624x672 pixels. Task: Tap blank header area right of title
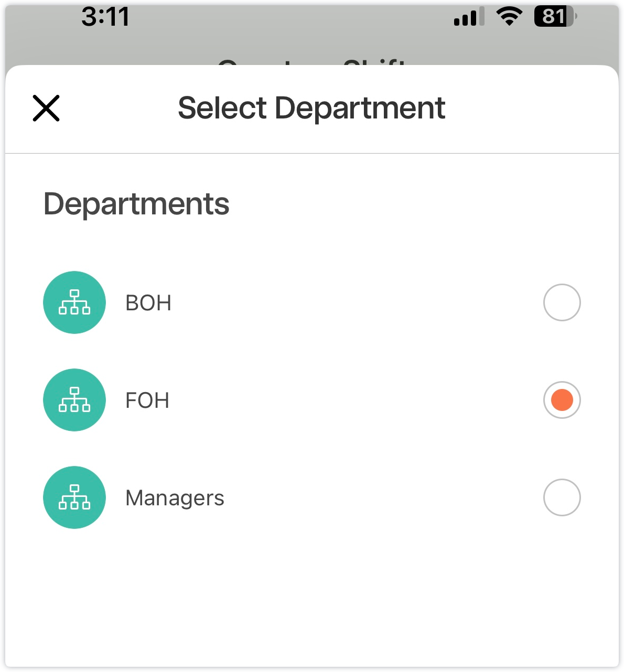pos(530,109)
